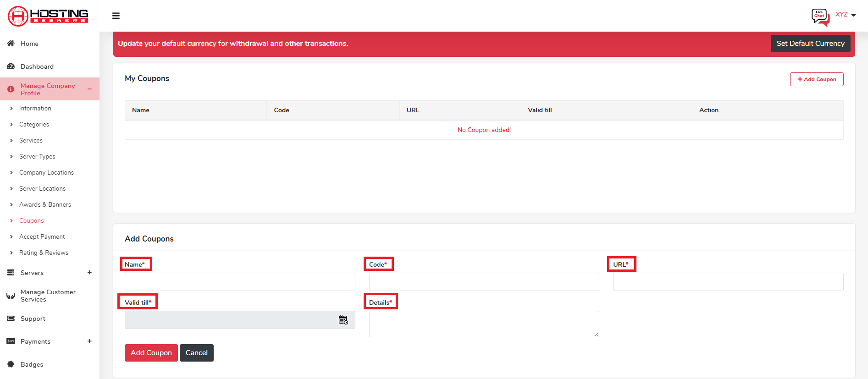Toggle the hamburger sidebar menu

116,16
